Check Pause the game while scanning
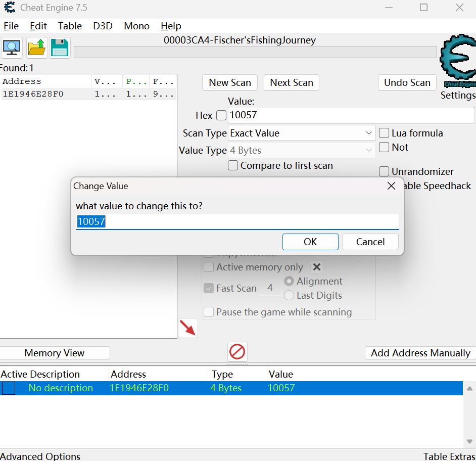 click(x=209, y=312)
